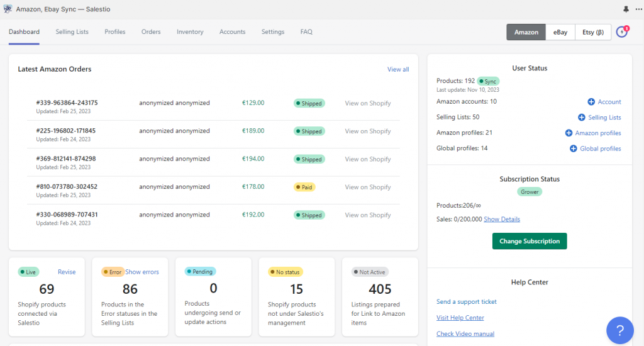Expand Show Details for sales
The image size is (644, 346).
[501, 220]
